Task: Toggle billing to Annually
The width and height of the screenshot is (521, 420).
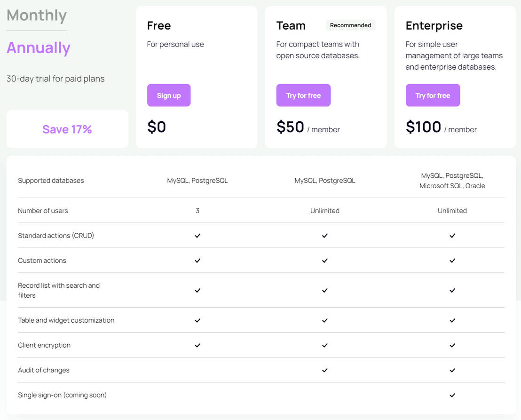Action: coord(38,48)
